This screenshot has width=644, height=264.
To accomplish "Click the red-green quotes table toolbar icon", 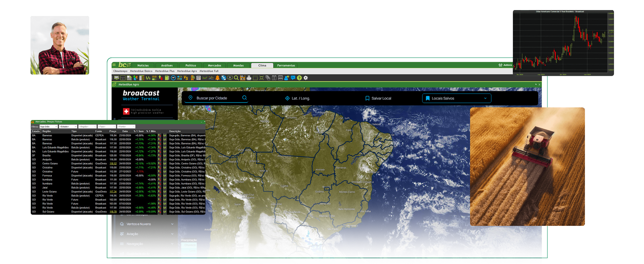I will [142, 78].
